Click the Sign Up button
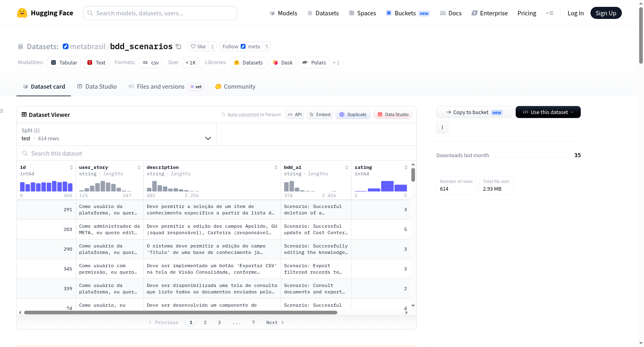 (606, 13)
